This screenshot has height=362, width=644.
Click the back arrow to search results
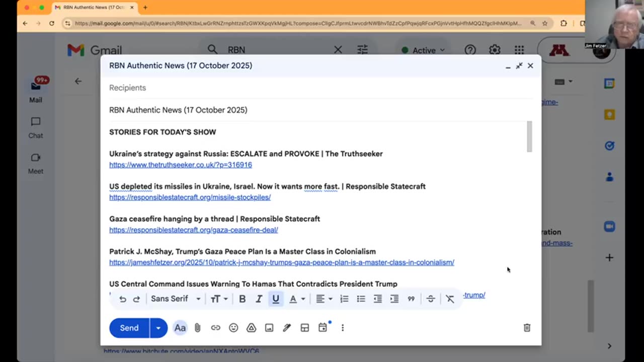(x=78, y=81)
